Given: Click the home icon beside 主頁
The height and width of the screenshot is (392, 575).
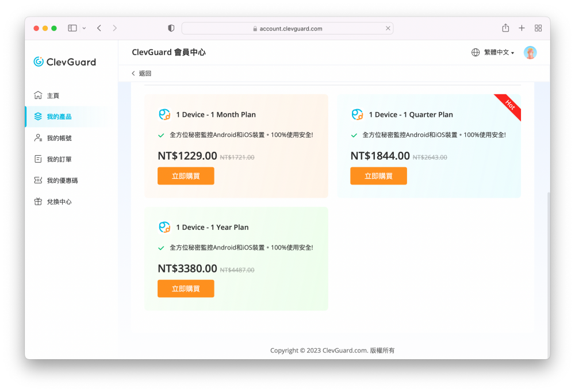Looking at the screenshot, I should tap(38, 95).
